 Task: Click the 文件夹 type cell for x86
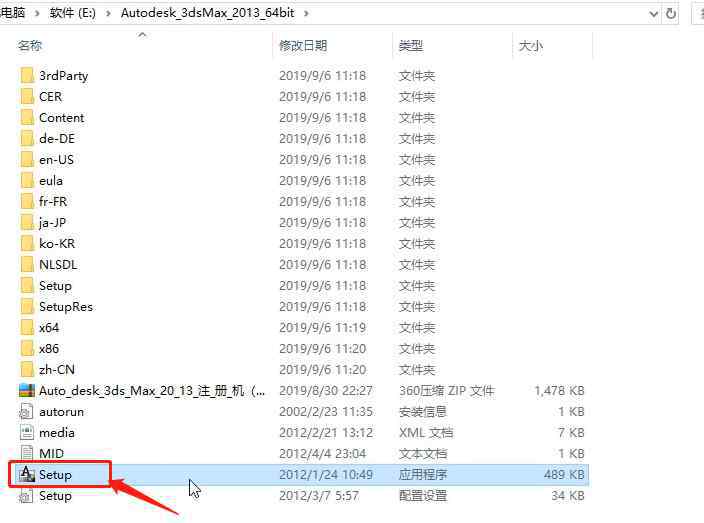tap(417, 348)
